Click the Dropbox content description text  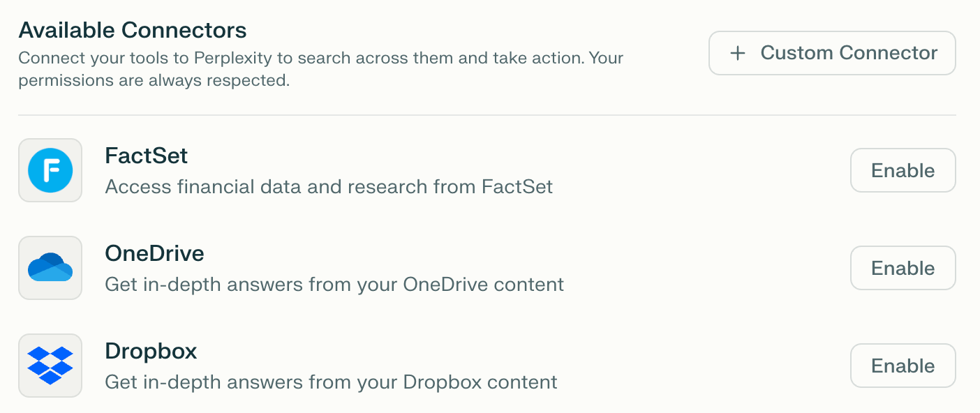(x=331, y=382)
